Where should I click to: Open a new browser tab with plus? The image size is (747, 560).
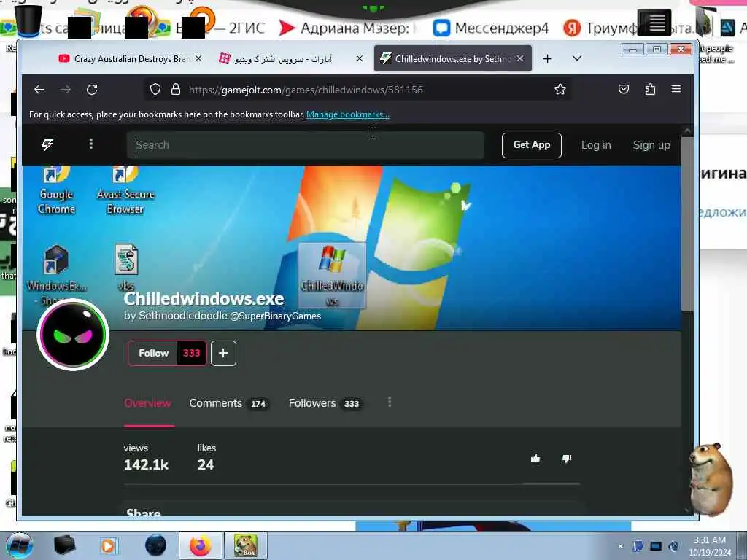click(x=547, y=58)
